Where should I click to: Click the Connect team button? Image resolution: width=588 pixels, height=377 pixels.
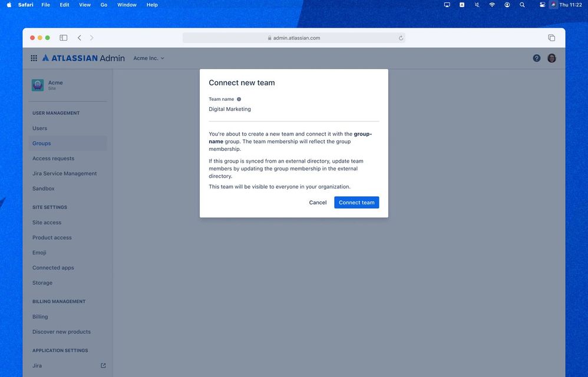356,203
